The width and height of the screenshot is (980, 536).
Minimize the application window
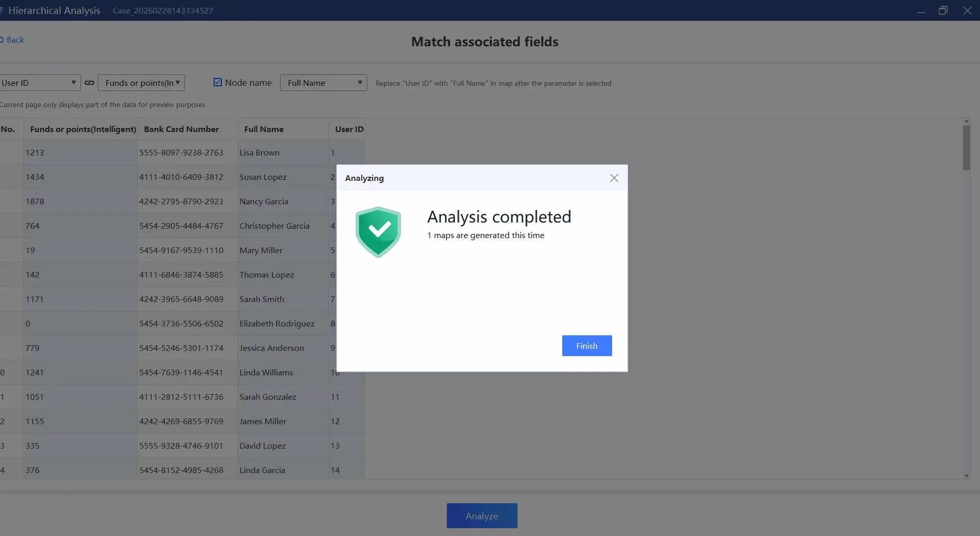tap(921, 10)
